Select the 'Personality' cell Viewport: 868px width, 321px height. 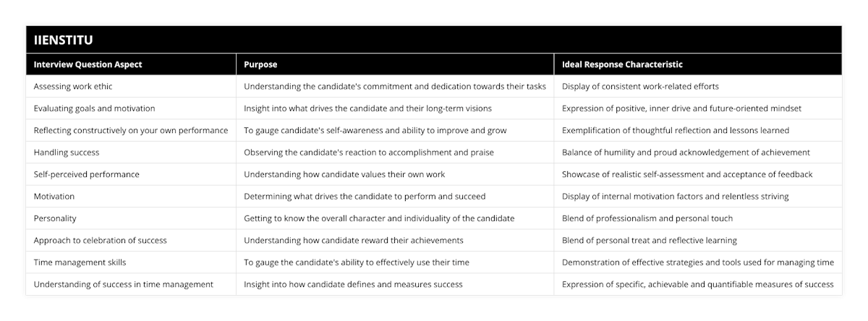[x=56, y=218]
